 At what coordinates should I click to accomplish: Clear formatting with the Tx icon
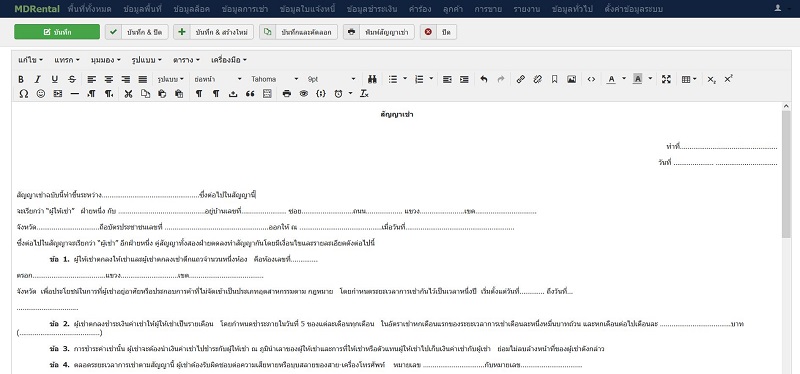pos(364,94)
